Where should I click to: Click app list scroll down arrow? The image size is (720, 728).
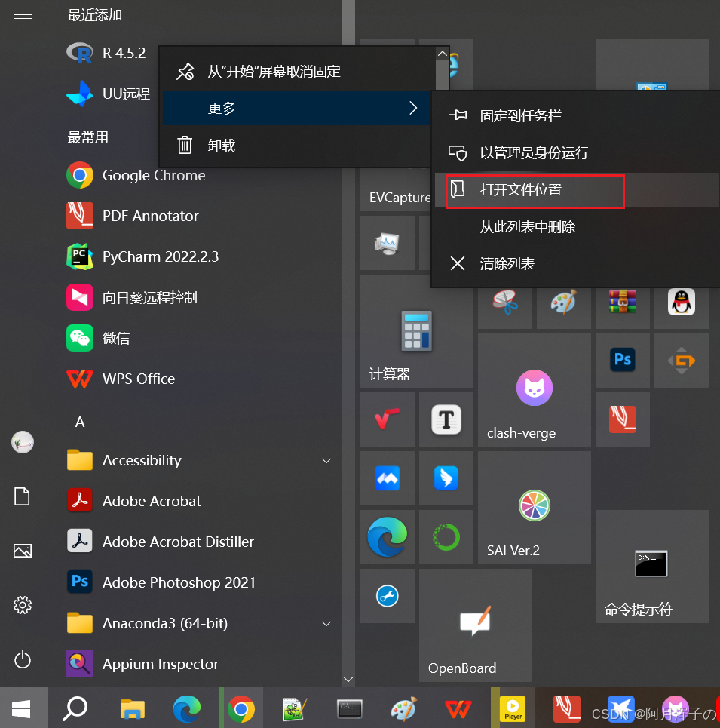coord(348,679)
